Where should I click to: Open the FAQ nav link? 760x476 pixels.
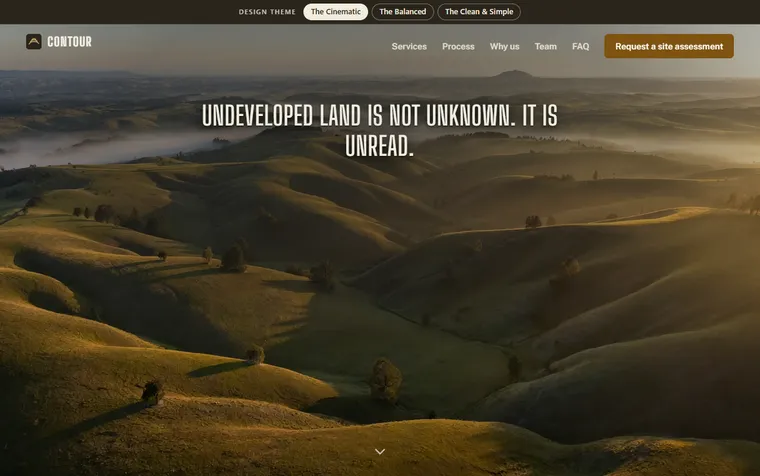coord(580,47)
